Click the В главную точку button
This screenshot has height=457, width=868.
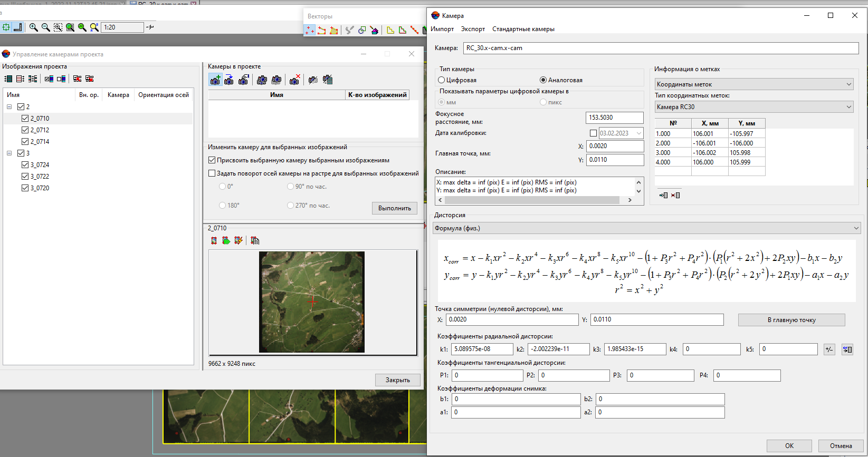[x=791, y=320]
